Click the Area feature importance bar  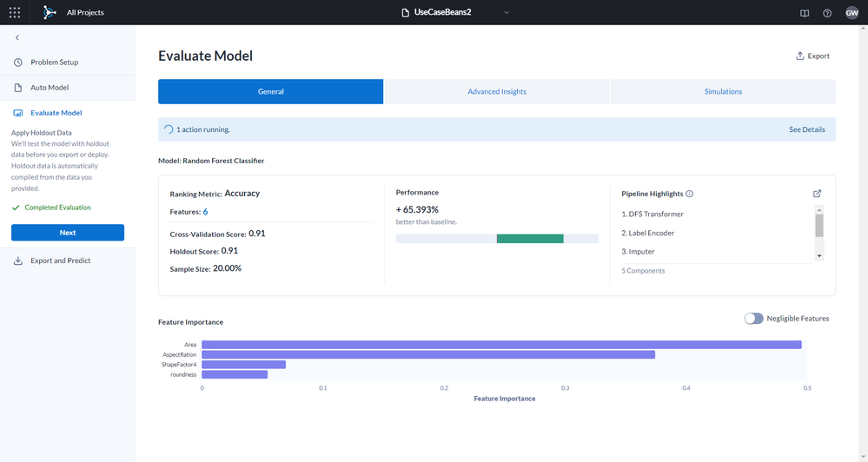501,345
